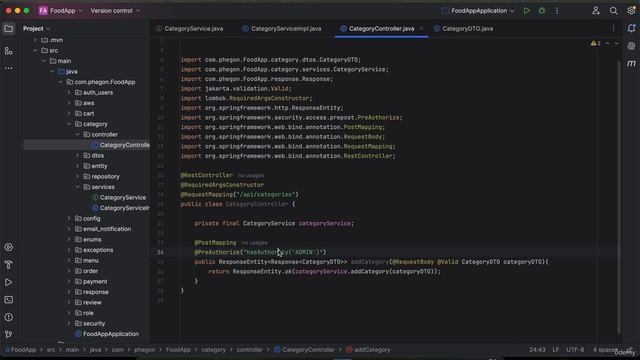
Task: Expand the security package
Action: coord(69,324)
